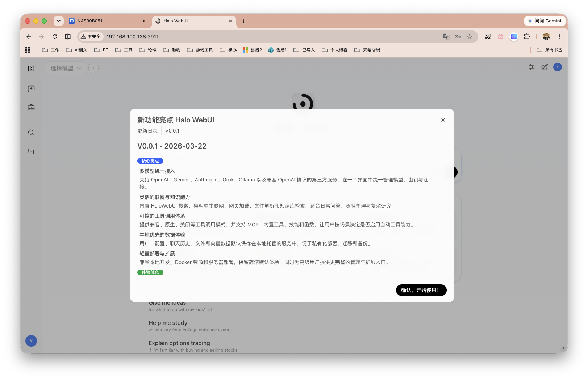Image resolution: width=588 pixels, height=380 pixels.
Task: Open the 游戏工具 bookmarks folder
Action: [x=200, y=50]
